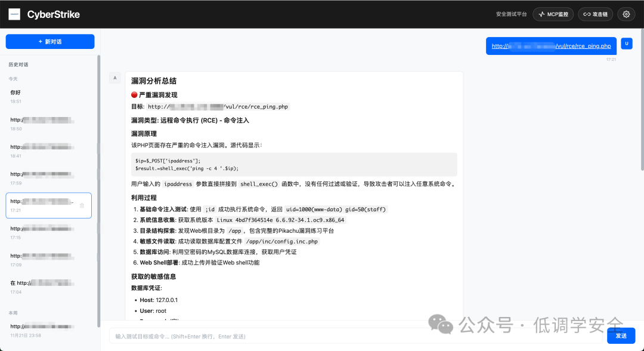Select the sidebar conversation timestamped 18:50
Image resolution: width=644 pixels, height=351 pixels.
[x=48, y=124]
